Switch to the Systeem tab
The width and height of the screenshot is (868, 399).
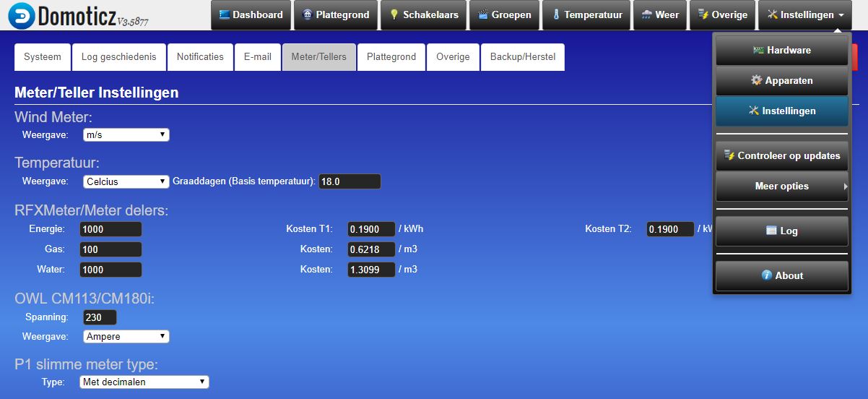tap(43, 57)
